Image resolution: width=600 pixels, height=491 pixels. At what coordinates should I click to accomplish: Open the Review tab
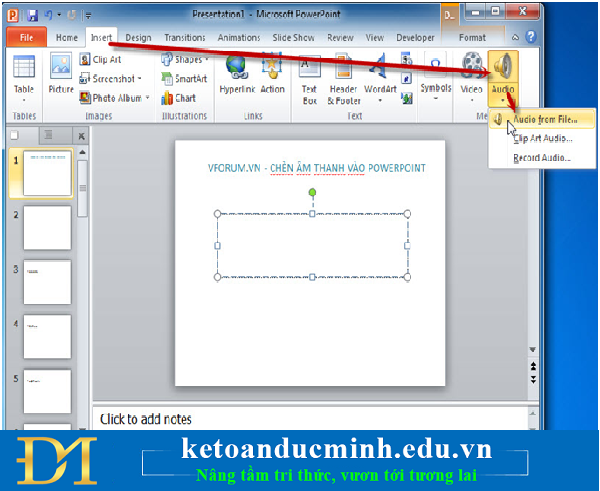tap(340, 38)
